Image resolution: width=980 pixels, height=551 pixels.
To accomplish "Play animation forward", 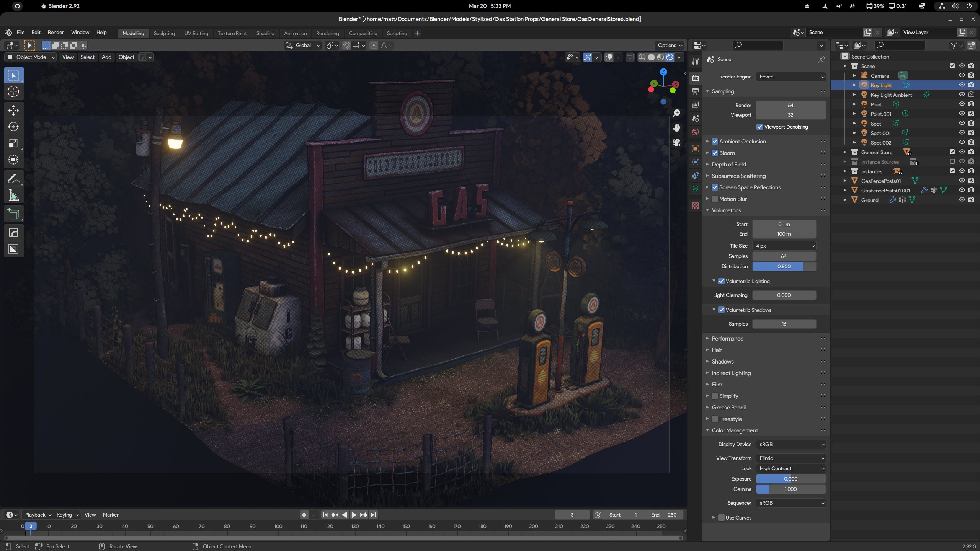I will (354, 515).
